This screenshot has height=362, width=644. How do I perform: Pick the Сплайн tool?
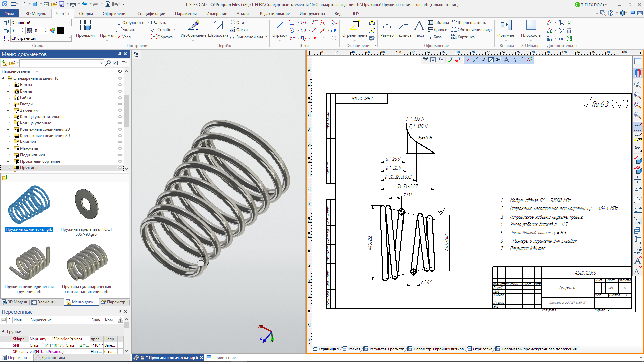(x=161, y=30)
